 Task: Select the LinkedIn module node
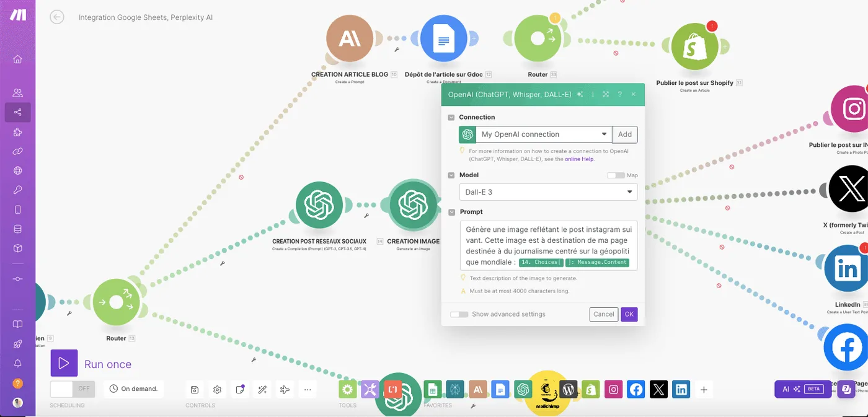848,269
